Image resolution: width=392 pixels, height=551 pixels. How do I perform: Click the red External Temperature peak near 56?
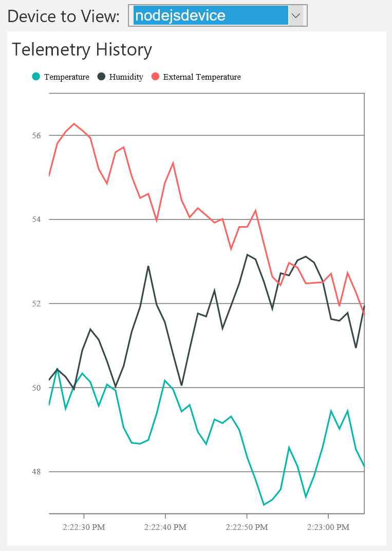coord(73,123)
